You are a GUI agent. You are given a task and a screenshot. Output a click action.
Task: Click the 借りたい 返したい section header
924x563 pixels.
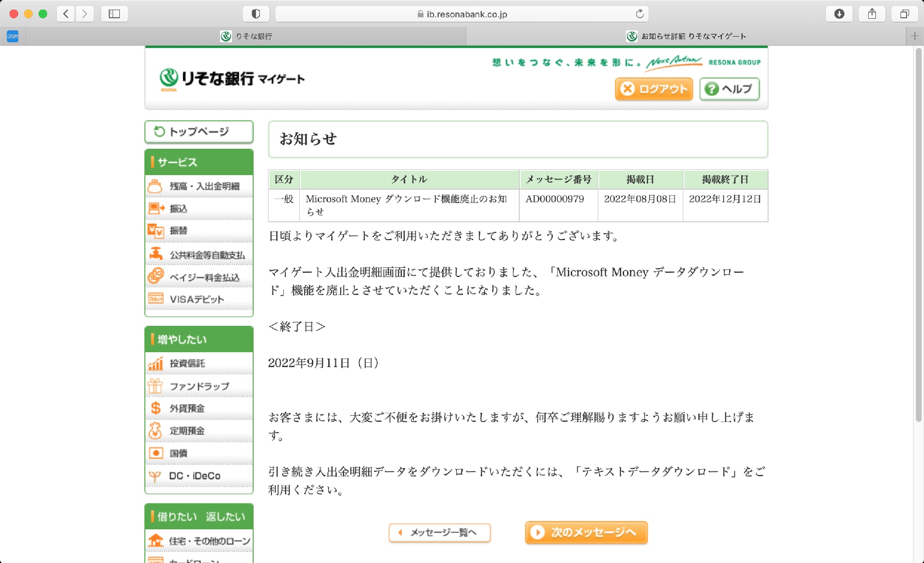(x=199, y=516)
